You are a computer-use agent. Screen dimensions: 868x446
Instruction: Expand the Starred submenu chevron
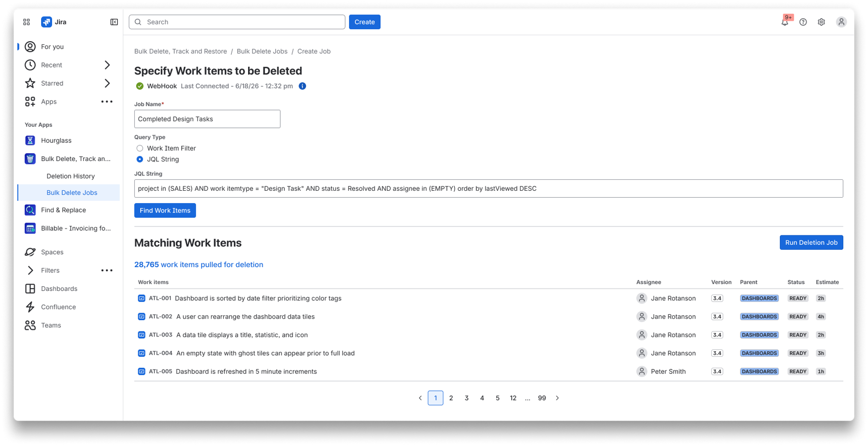107,83
